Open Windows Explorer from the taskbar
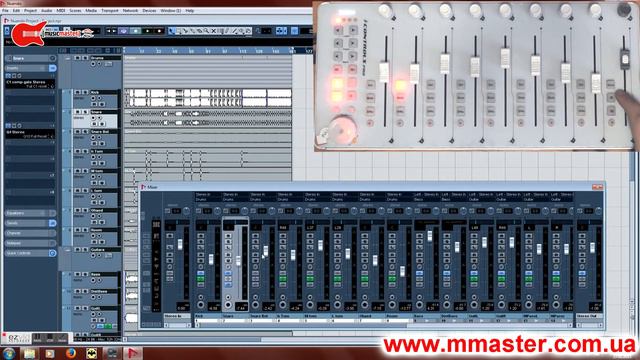The width and height of the screenshot is (640, 360). [x=29, y=353]
